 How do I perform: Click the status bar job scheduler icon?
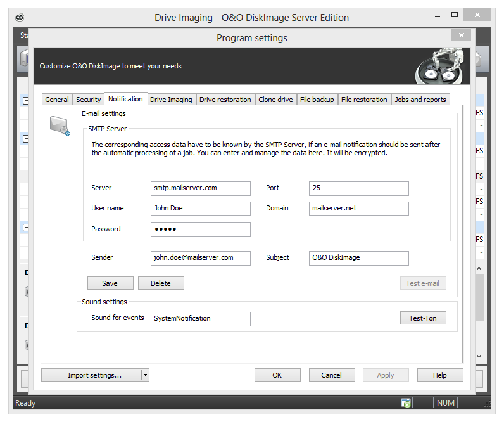[406, 402]
